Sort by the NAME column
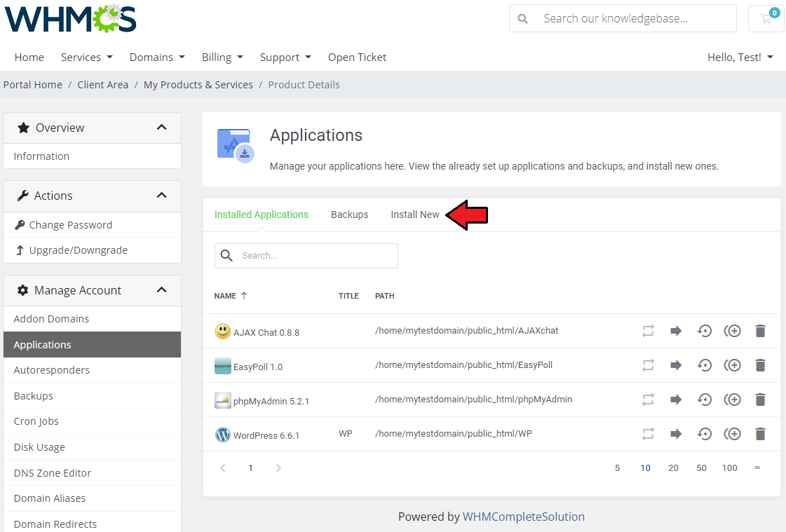 click(x=231, y=296)
